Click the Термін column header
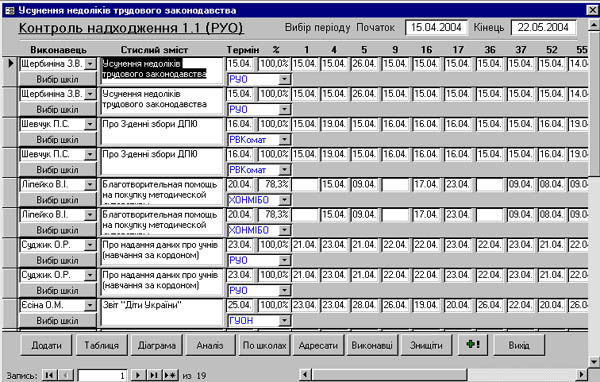 (243, 50)
